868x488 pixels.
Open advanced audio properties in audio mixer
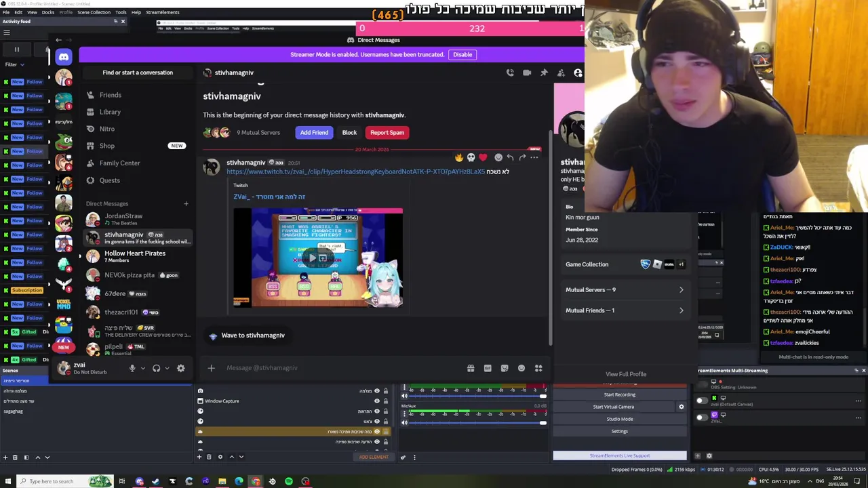[403, 457]
